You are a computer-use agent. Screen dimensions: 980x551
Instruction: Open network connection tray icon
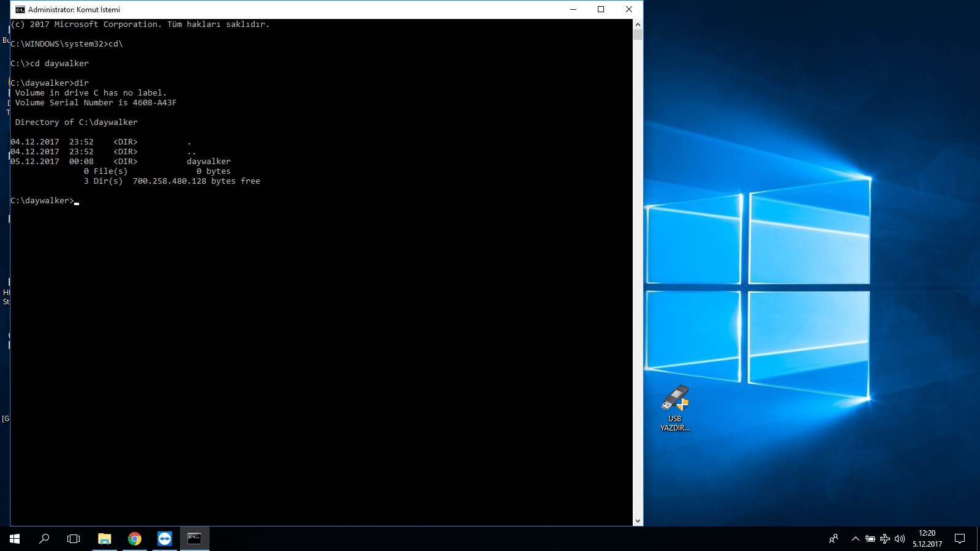click(885, 539)
